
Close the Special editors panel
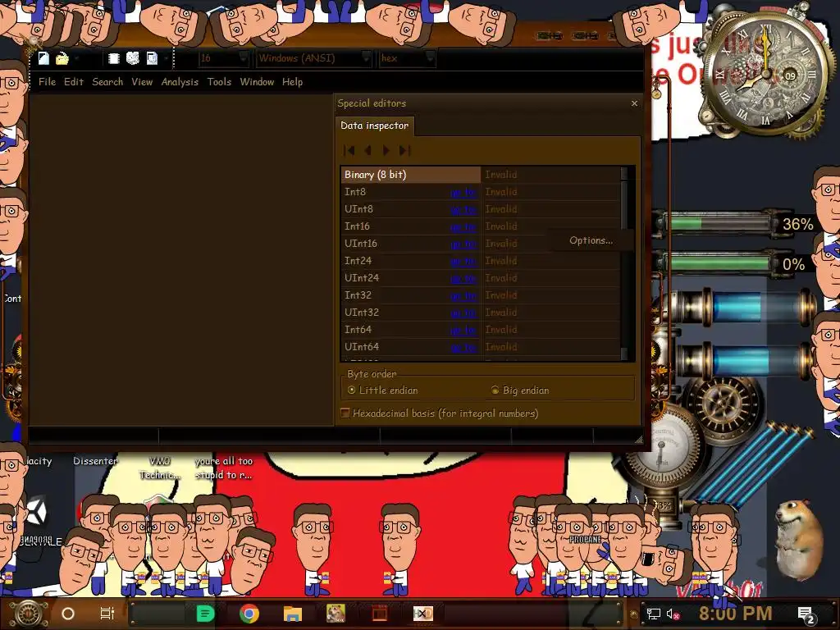point(634,103)
